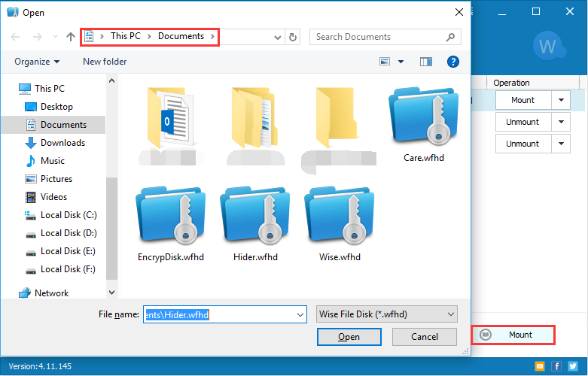Click the W avatar icon in Wise window
This screenshot has height=376, width=588.
(549, 47)
